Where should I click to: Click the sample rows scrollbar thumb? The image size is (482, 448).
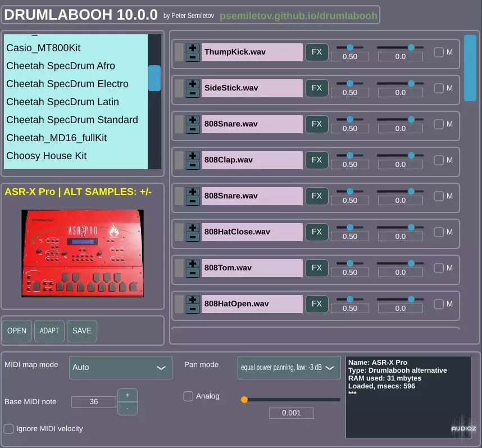coord(470,68)
